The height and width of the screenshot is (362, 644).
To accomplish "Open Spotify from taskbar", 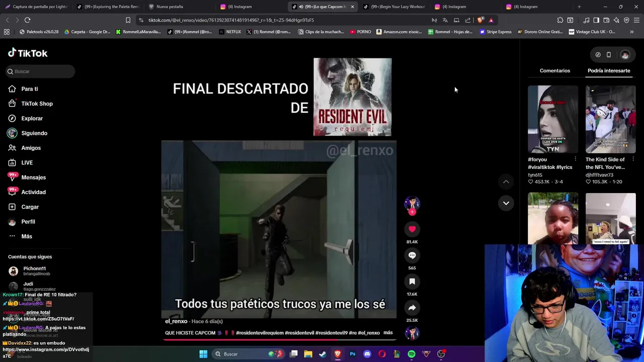I will point(412,354).
